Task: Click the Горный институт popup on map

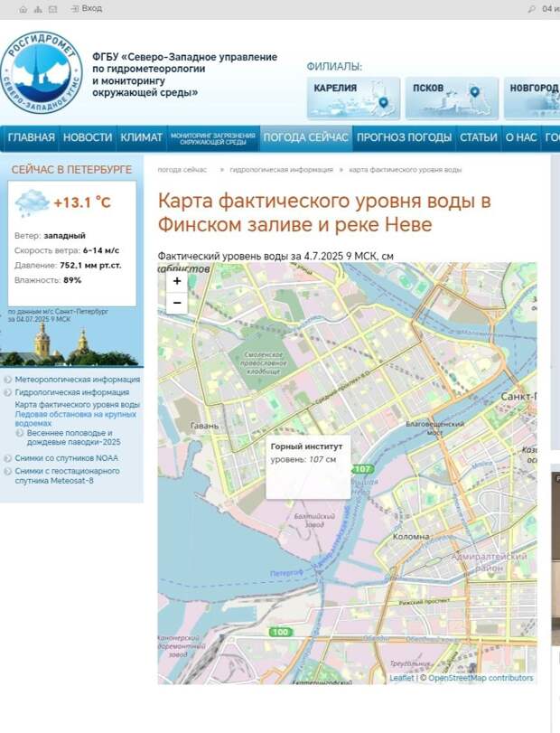Action: (x=308, y=467)
